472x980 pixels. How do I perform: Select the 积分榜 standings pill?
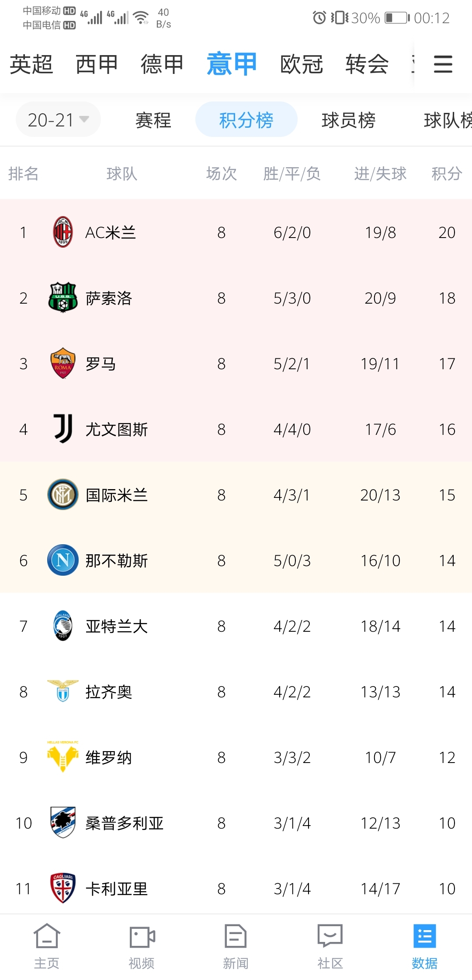246,119
